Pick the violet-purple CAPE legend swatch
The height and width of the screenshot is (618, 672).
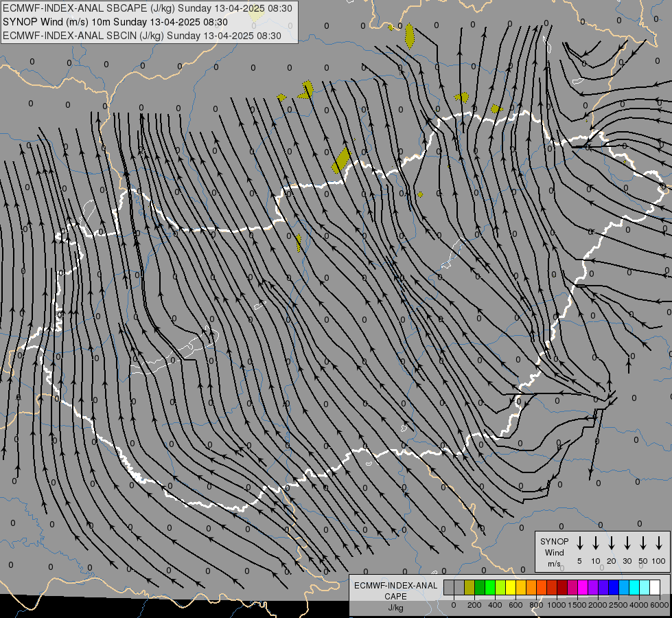click(x=594, y=587)
